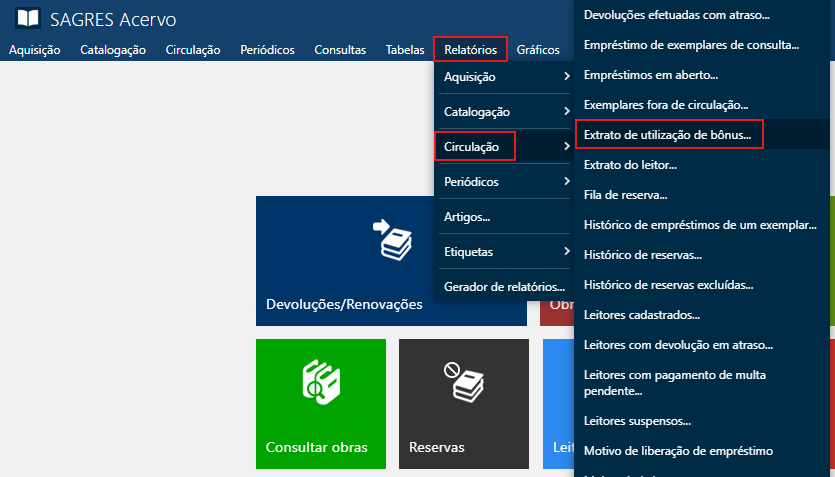Image resolution: width=835 pixels, height=477 pixels.
Task: Select Fila de reserva report
Action: pyautogui.click(x=625, y=194)
